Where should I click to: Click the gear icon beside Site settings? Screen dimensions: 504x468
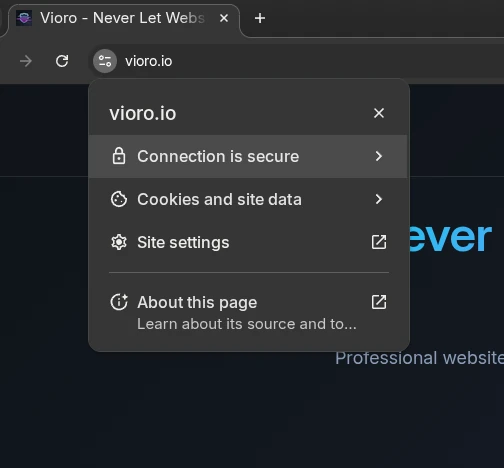pyautogui.click(x=119, y=242)
